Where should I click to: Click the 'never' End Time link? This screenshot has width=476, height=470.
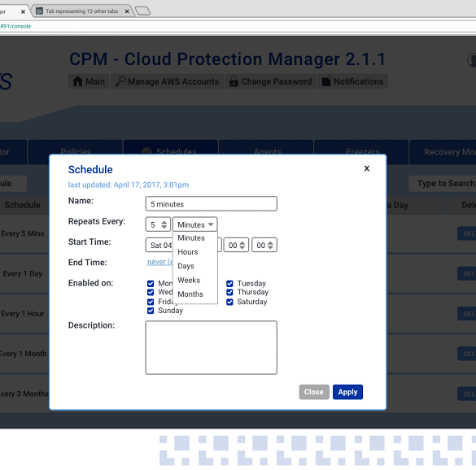[159, 262]
